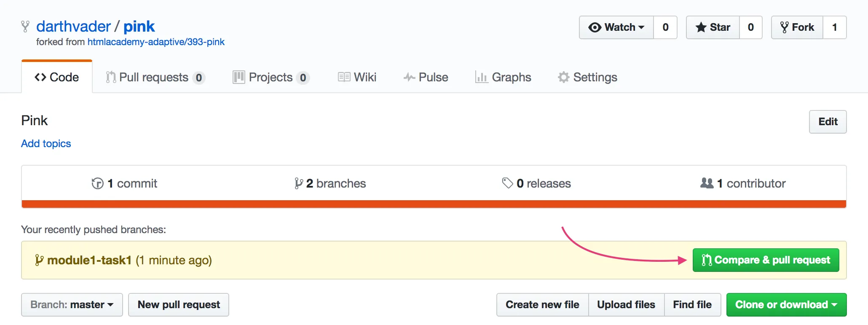This screenshot has width=868, height=325.
Task: Click the '(1 minute ago)' timestamp text
Action: [174, 260]
